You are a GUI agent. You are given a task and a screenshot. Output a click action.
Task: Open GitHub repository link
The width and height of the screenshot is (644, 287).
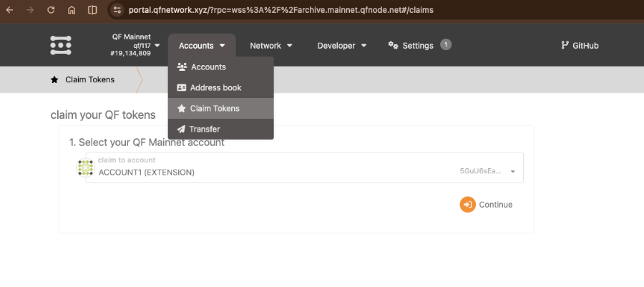[x=580, y=46]
